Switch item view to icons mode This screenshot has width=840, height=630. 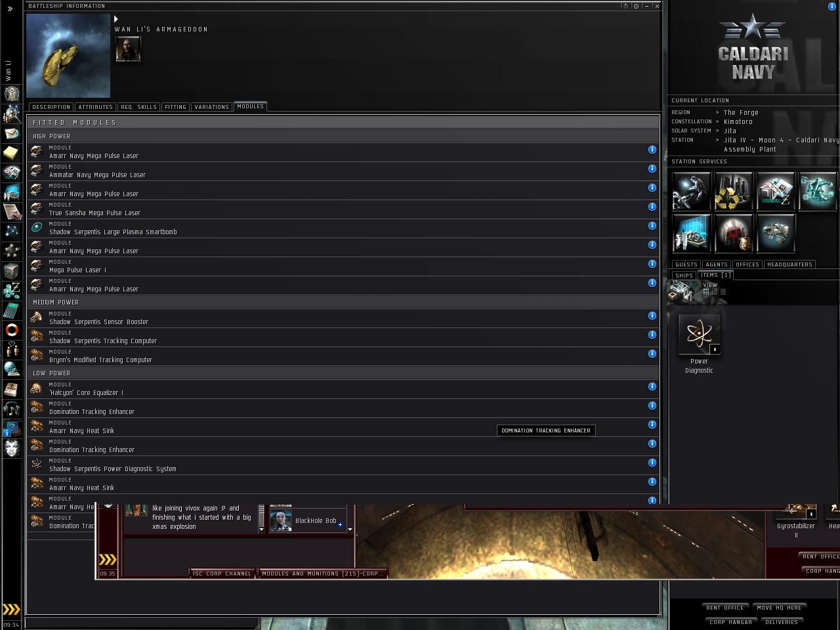pyautogui.click(x=706, y=292)
